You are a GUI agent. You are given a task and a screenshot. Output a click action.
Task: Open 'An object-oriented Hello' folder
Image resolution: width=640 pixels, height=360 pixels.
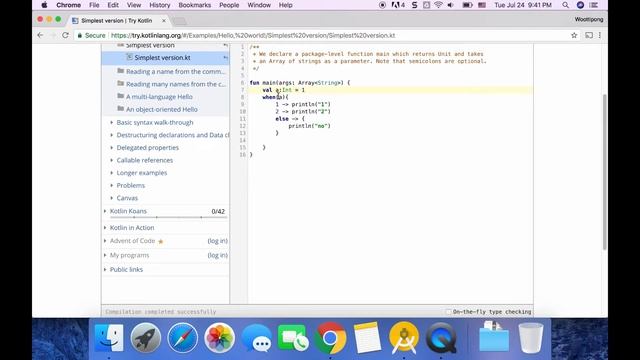coord(158,109)
